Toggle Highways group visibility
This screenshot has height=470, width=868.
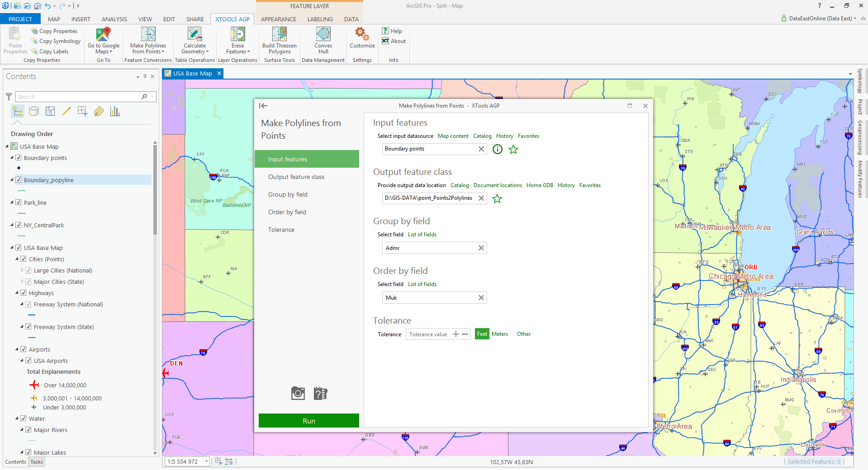(24, 293)
